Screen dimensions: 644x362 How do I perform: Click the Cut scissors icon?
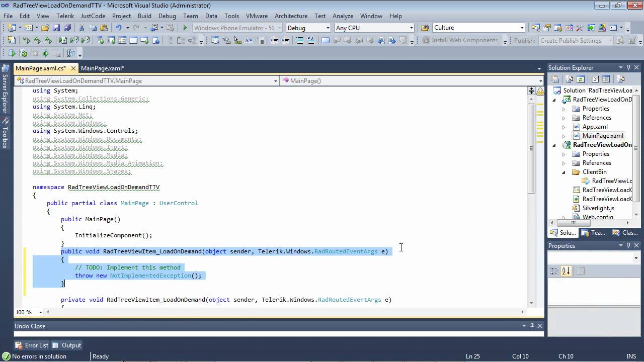82,28
